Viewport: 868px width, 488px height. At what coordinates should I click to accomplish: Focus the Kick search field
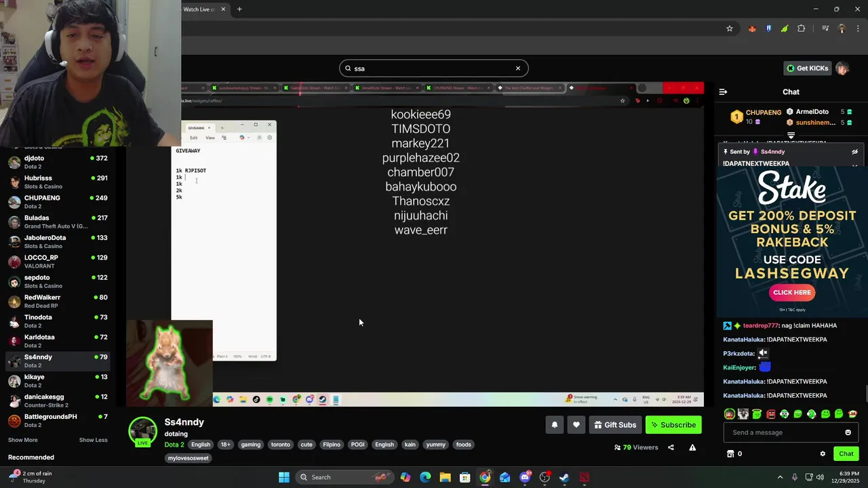[x=433, y=68]
